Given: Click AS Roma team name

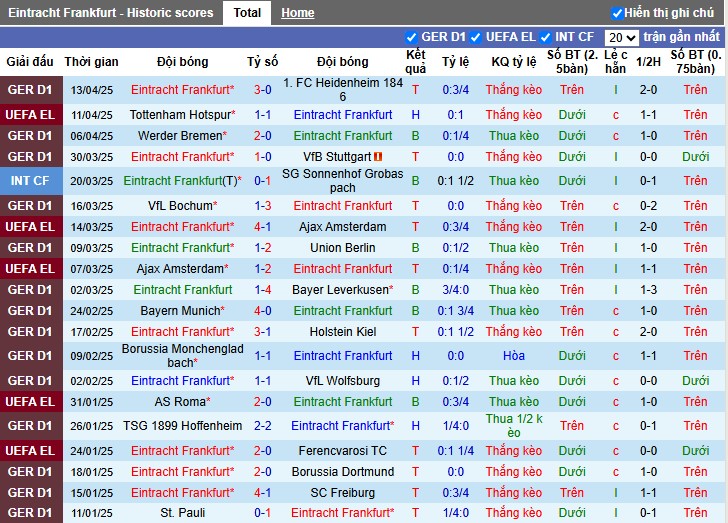Looking at the screenshot, I should (x=182, y=402).
